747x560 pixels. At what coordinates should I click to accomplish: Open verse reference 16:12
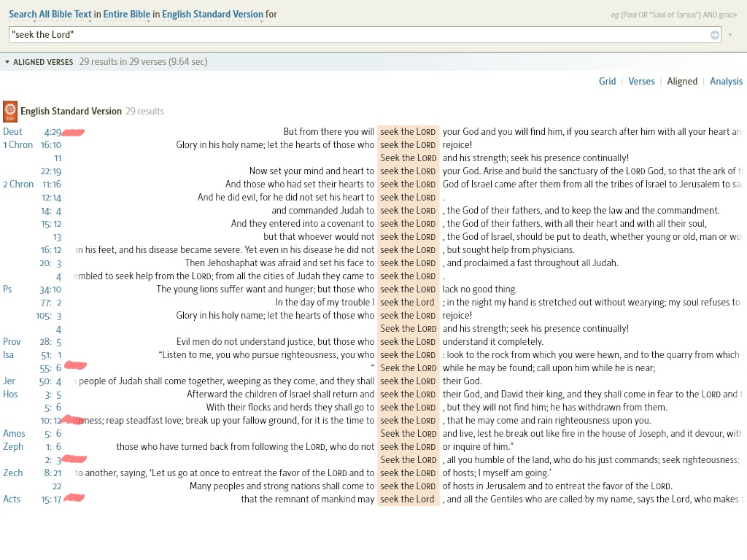click(x=51, y=250)
